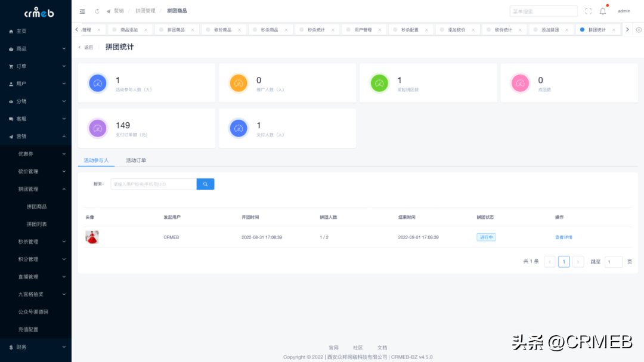Click the close-all-tabs circle icon
Viewport: 644px width, 362px height.
click(639, 30)
